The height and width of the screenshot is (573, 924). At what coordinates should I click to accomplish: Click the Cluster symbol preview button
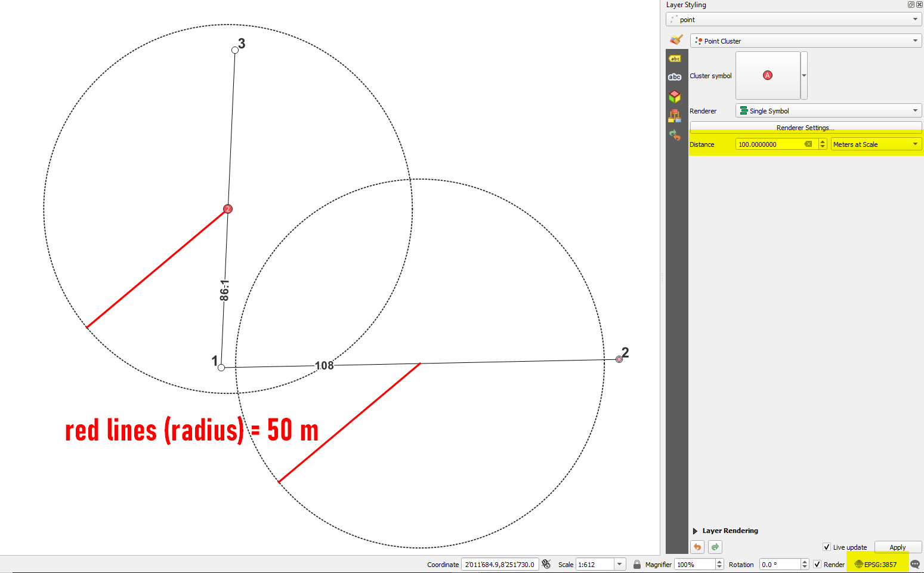pos(768,75)
